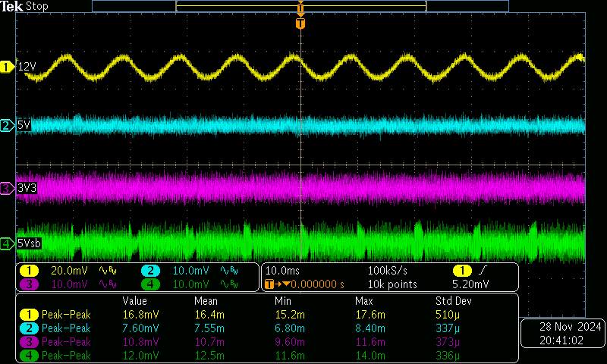Screen dimensions: 607x364
Task: Click the Value column header
Action: tap(135, 301)
